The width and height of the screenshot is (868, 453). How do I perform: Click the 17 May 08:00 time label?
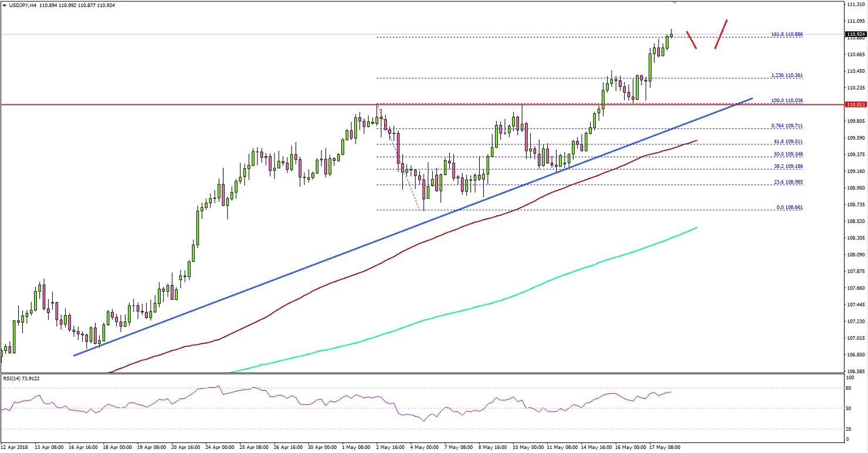tap(664, 447)
